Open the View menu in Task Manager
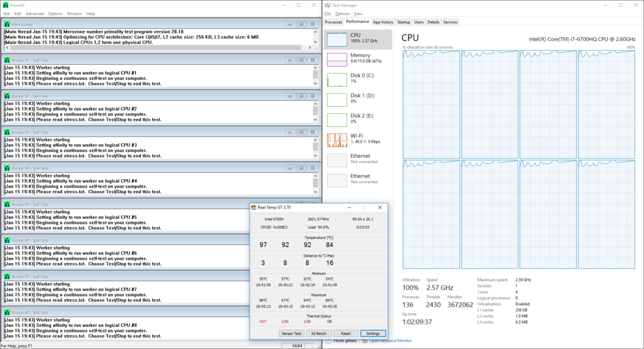The image size is (644, 349). (x=358, y=14)
